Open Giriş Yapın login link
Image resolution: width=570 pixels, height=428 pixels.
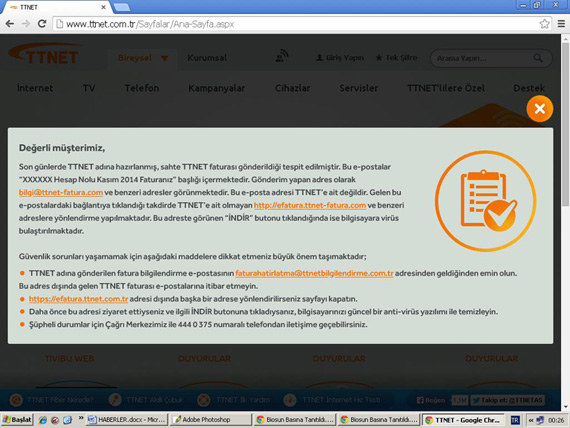(x=340, y=57)
